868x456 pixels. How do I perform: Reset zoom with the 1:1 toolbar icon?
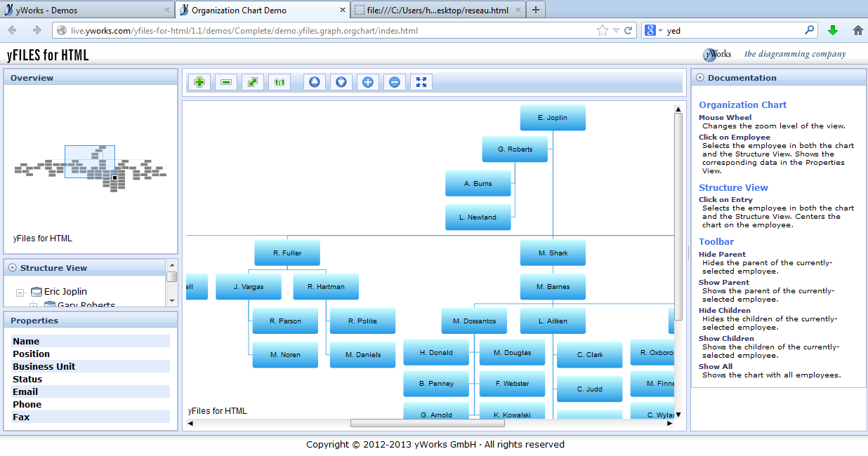point(280,82)
